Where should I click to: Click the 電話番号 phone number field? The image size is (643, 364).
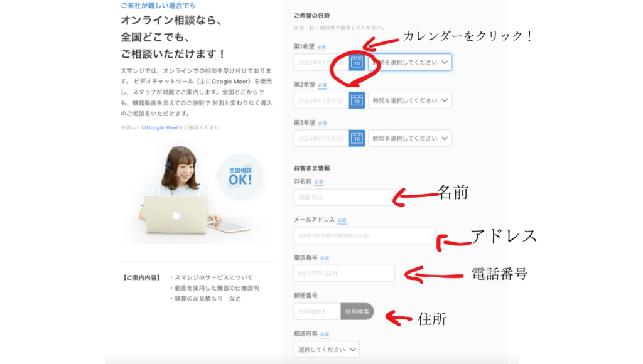point(344,273)
